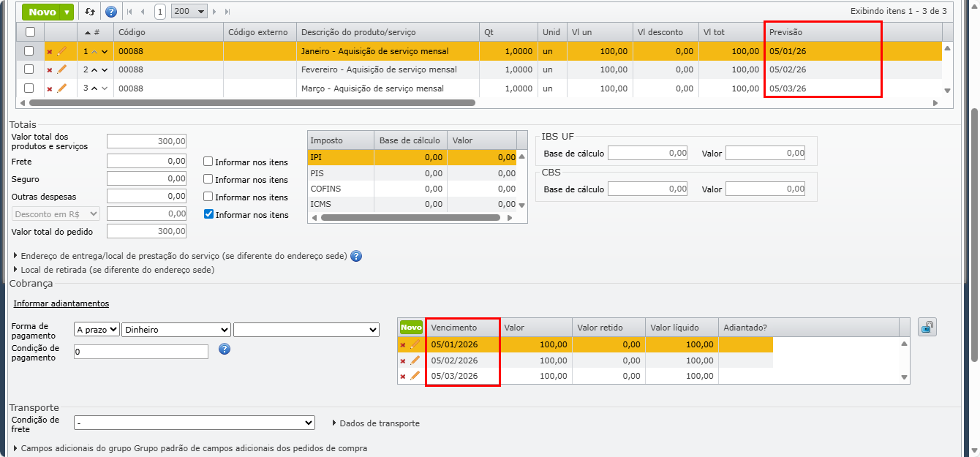Open help icon after Endereço de entrega

pyautogui.click(x=356, y=256)
